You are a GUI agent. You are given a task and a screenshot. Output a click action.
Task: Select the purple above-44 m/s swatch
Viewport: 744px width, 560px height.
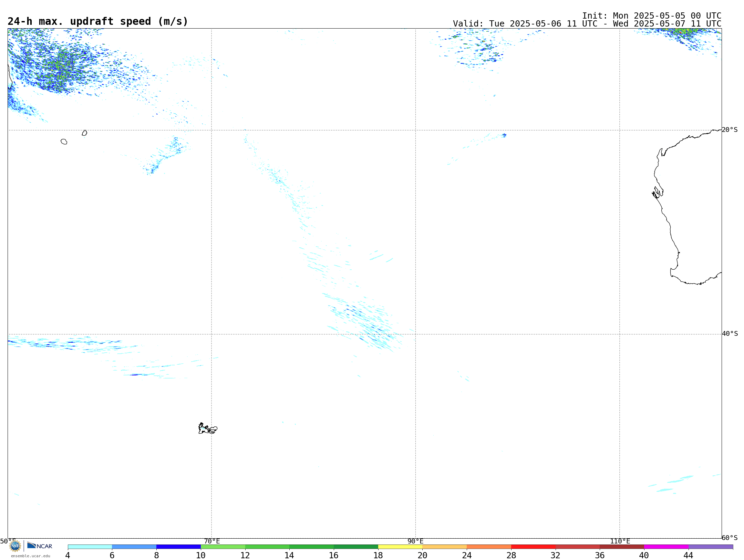(711, 547)
